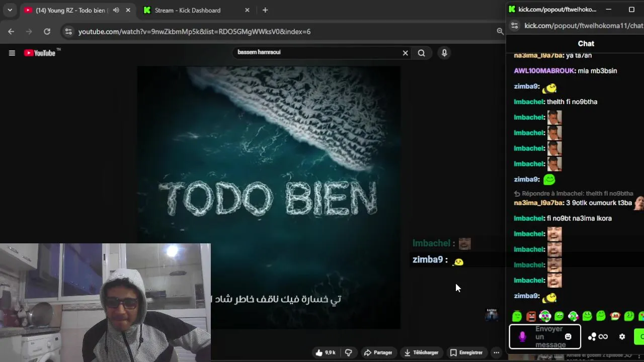Close the Kick Dashboard tab
The image size is (644, 362).
click(247, 10)
